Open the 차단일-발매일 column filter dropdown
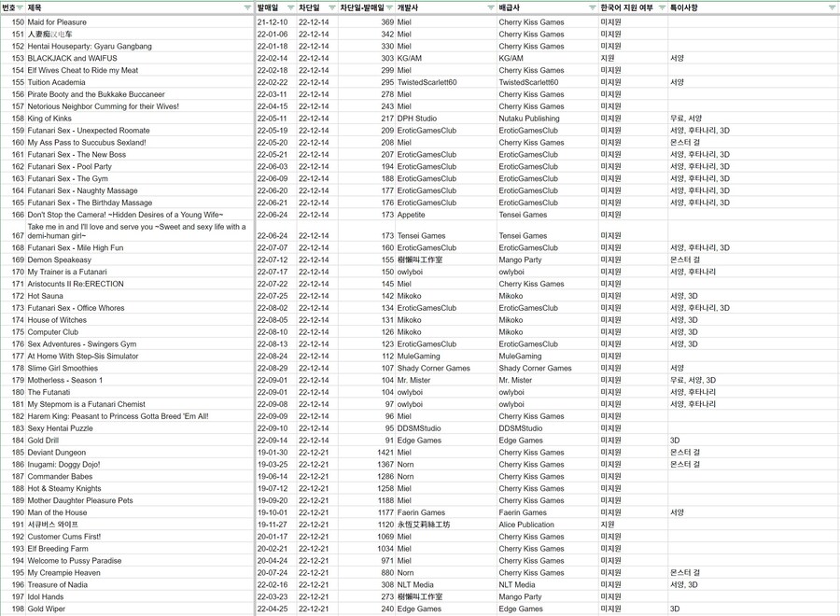Screen dimensions: 840x616 tap(389, 7)
